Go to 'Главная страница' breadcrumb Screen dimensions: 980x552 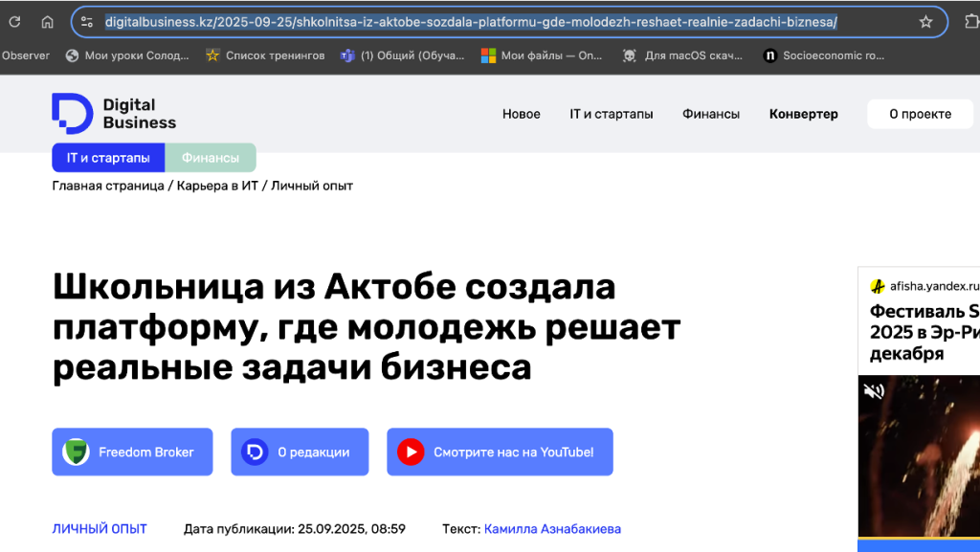[108, 186]
